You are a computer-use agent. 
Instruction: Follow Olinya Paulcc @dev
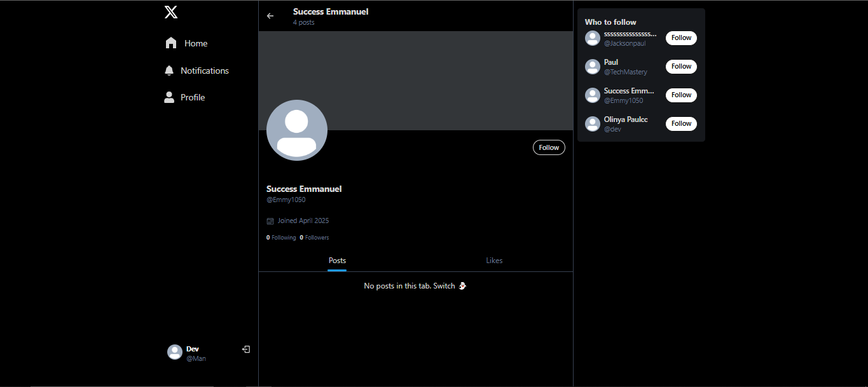pos(681,124)
